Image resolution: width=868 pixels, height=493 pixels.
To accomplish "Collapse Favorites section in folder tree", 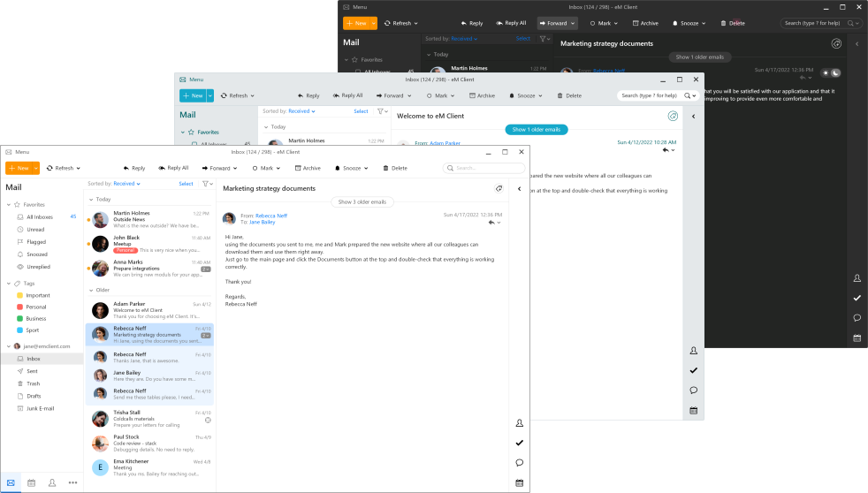I will pyautogui.click(x=8, y=205).
